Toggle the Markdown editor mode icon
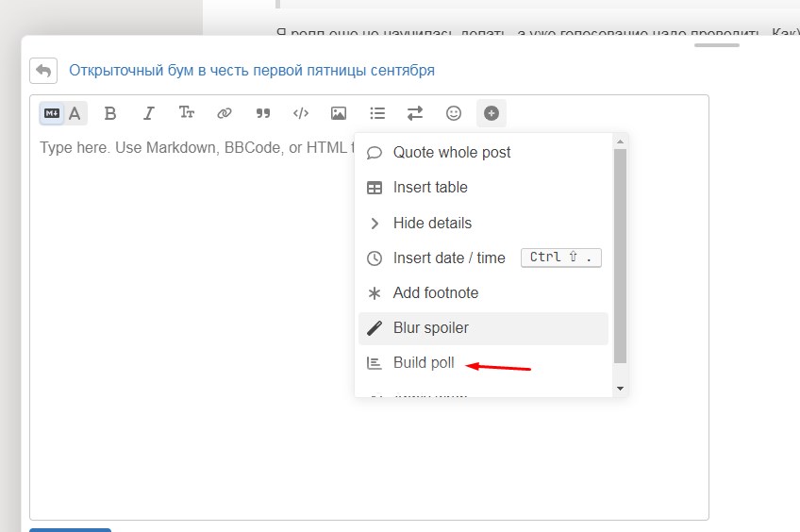800x532 pixels. [52, 113]
